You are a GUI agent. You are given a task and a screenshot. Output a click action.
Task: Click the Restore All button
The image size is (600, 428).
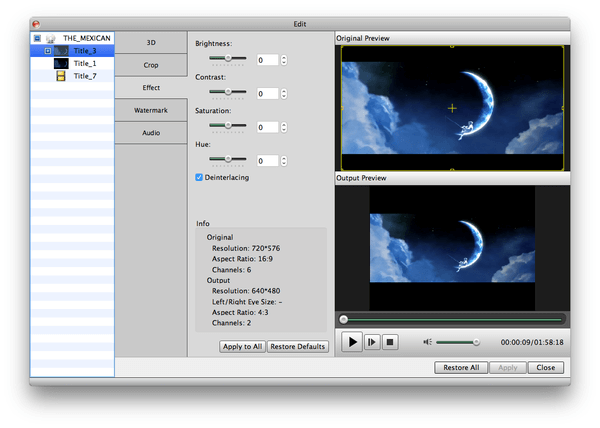pos(461,368)
